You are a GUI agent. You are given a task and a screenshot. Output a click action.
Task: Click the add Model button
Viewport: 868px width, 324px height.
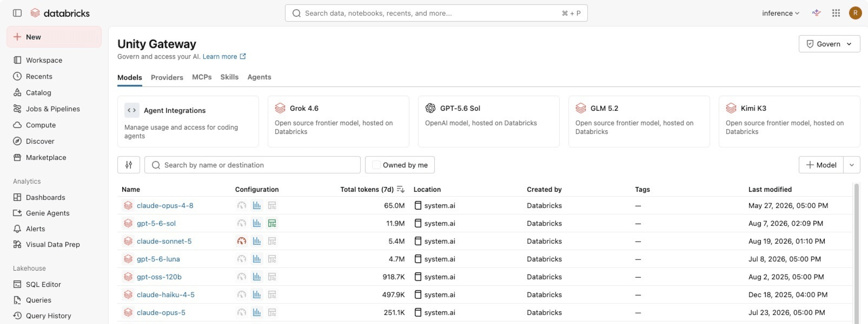821,165
